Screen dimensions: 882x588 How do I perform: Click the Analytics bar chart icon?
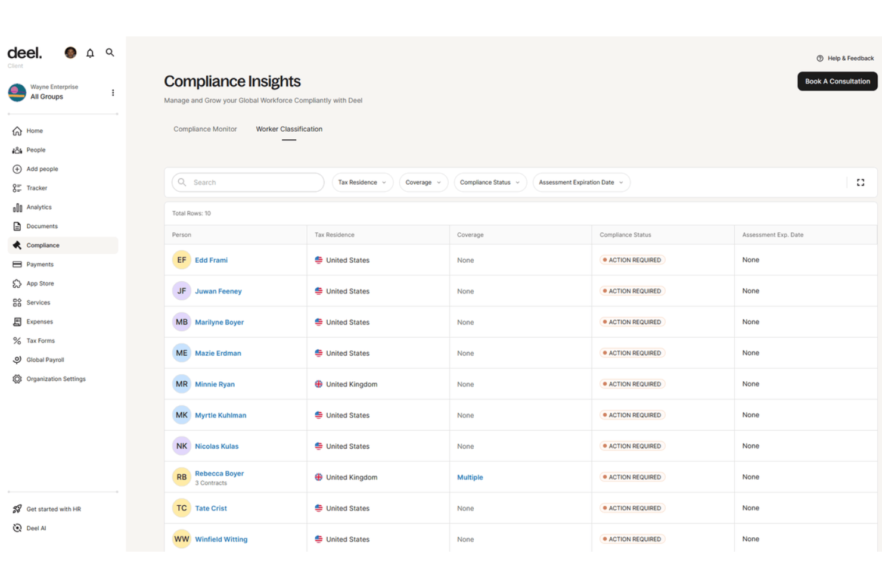[x=17, y=207]
